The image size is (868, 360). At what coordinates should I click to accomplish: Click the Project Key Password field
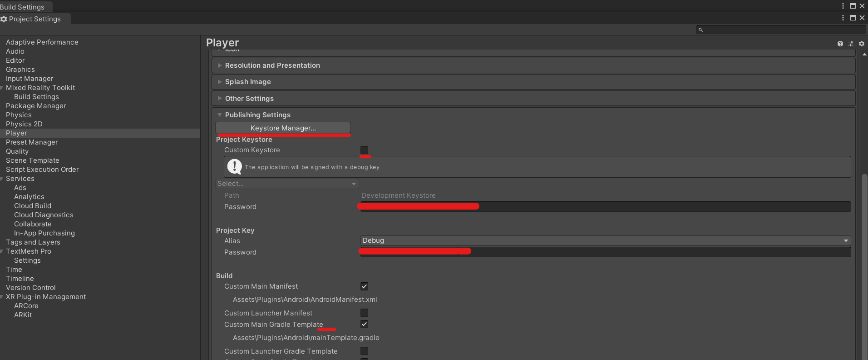(606, 252)
